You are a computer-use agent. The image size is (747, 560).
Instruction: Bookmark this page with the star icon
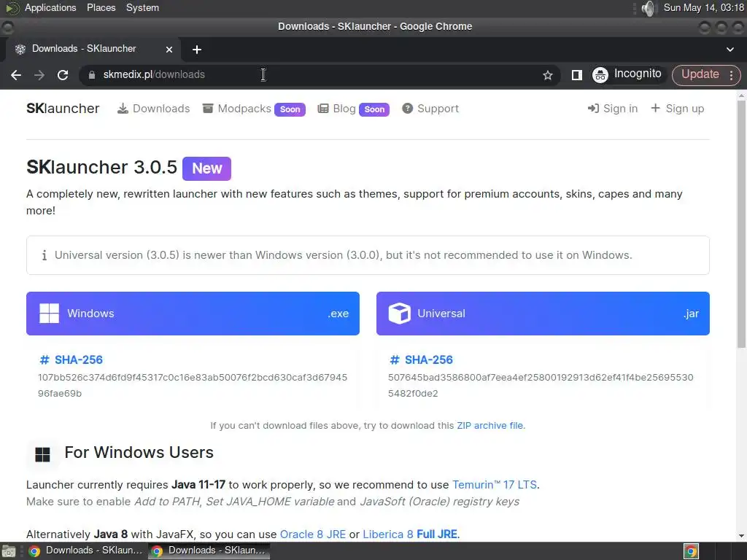pyautogui.click(x=548, y=75)
